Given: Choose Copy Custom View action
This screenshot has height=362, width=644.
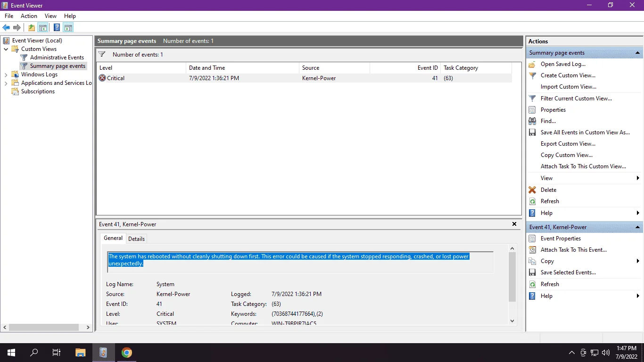Looking at the screenshot, I should coord(567,155).
